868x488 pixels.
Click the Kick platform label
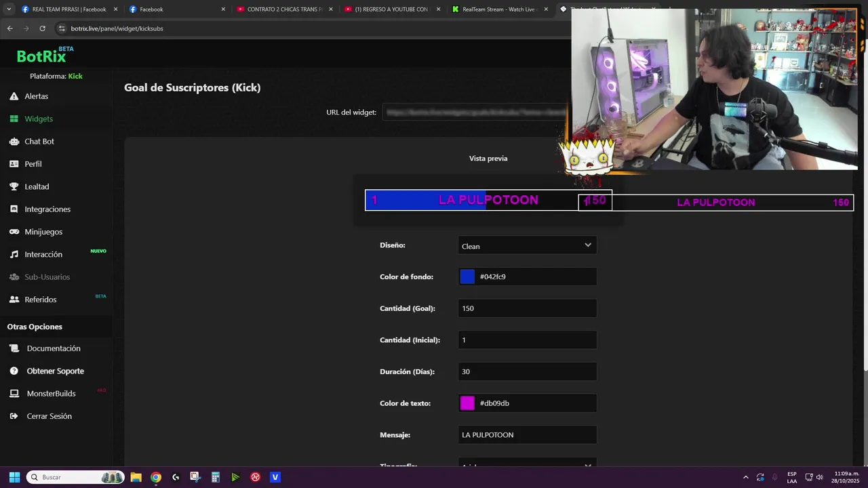click(x=75, y=76)
